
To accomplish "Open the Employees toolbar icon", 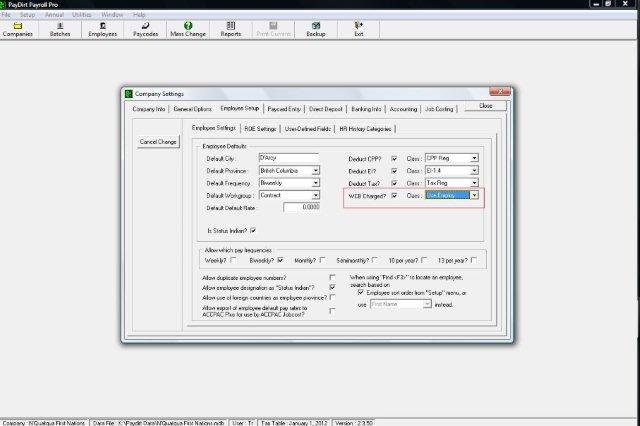I will tap(103, 29).
